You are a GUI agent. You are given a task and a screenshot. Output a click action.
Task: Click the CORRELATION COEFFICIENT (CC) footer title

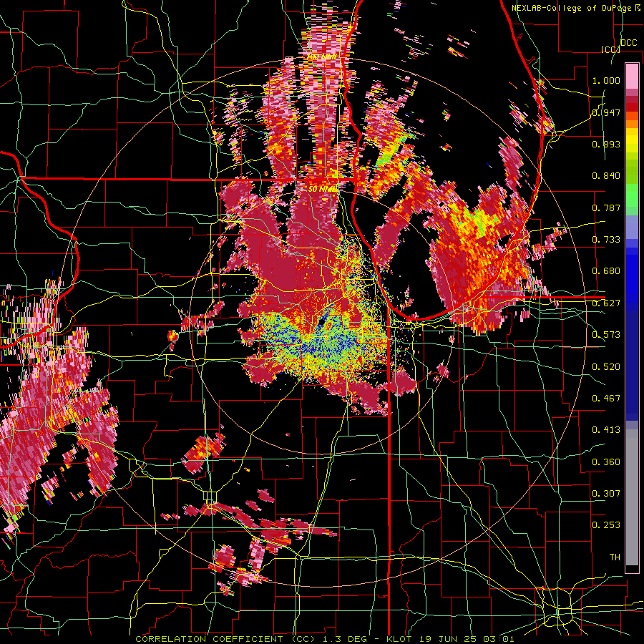coord(225,639)
